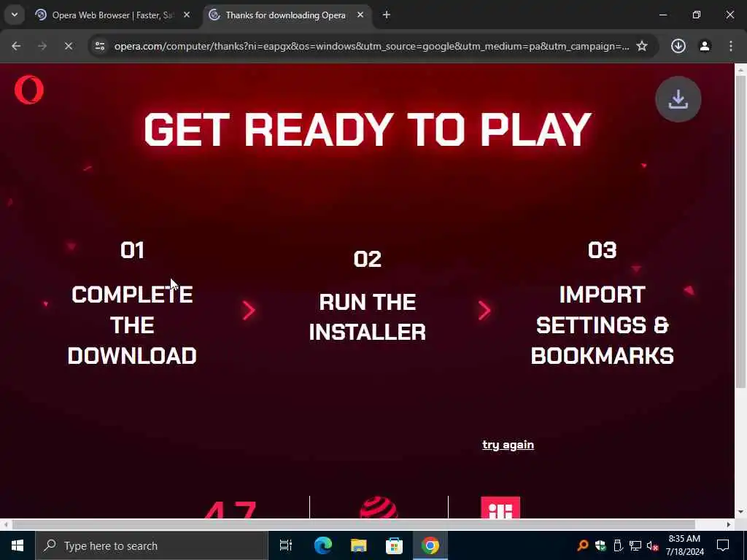Click the Complete the Download step text

point(132,325)
